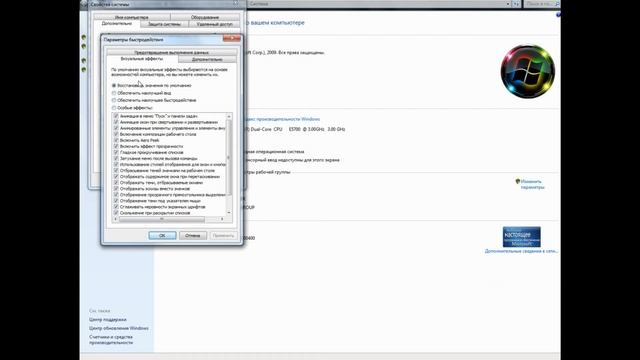Open the address bar dropdown arrow
This screenshot has width=640, height=360.
pyautogui.click(x=508, y=4)
